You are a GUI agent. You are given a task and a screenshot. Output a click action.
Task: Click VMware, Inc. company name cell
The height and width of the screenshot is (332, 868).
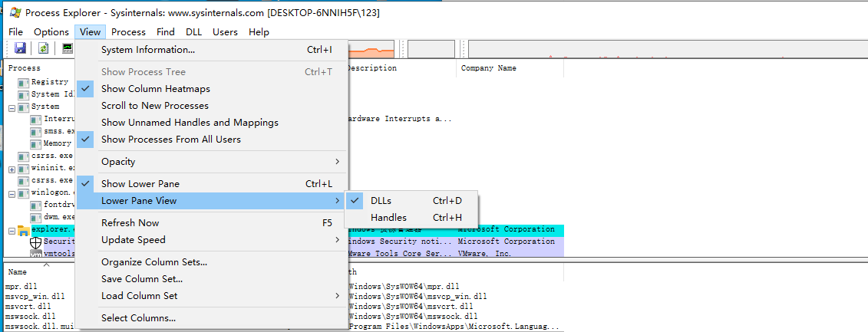(484, 254)
